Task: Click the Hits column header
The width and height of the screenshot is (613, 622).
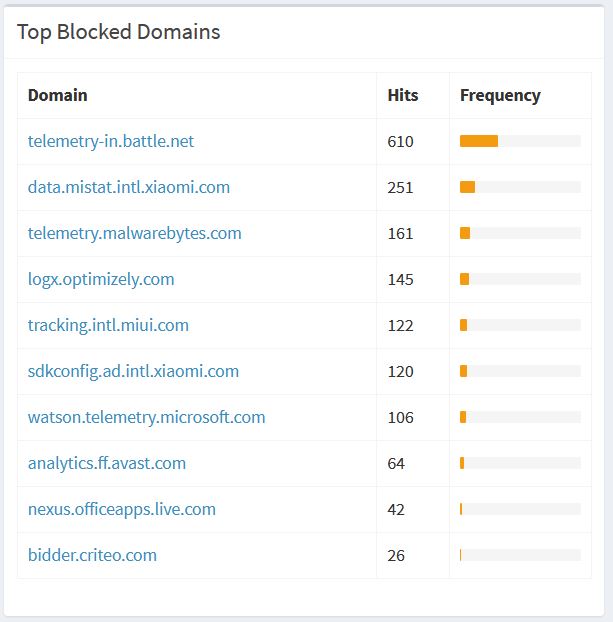Action: coord(403,96)
